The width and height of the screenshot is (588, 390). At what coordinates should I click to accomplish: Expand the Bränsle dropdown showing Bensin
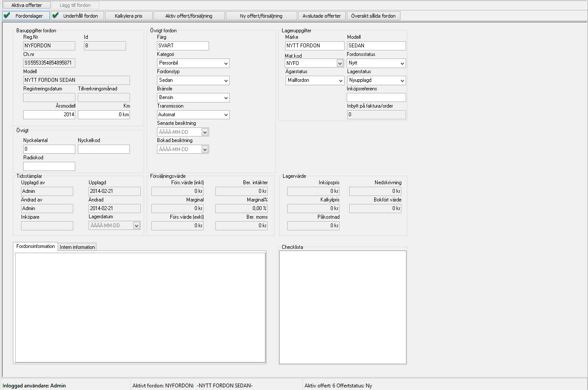tap(226, 98)
